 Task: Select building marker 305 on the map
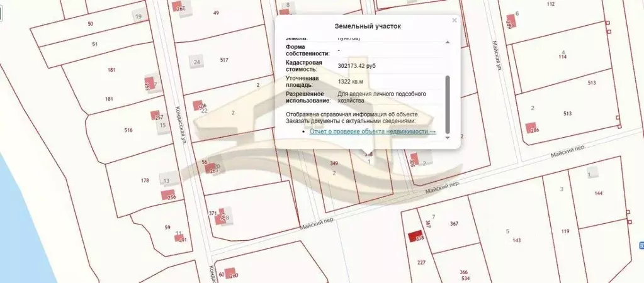point(414,158)
